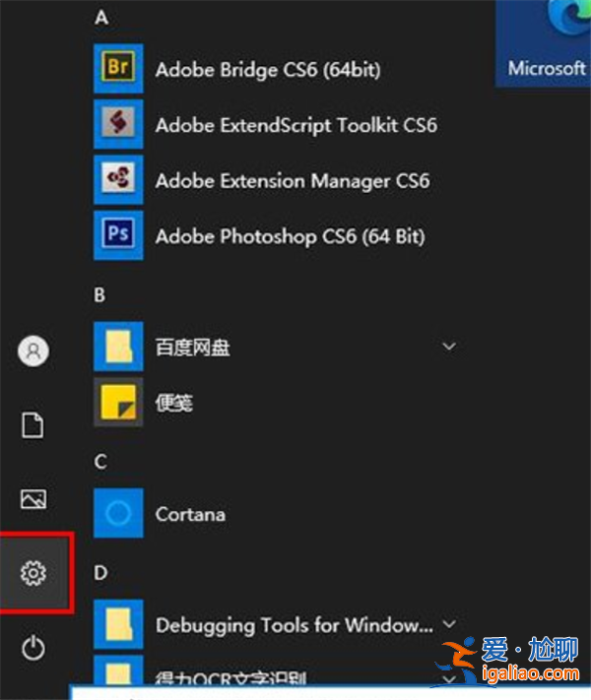Click the Cortana circle icon
The image size is (591, 700).
pyautogui.click(x=118, y=513)
